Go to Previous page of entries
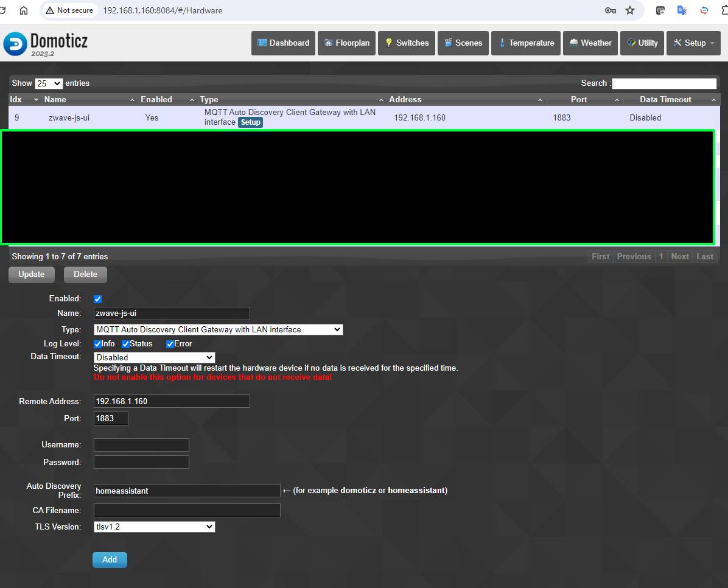Screen dimensions: 728x588 pos(634,257)
